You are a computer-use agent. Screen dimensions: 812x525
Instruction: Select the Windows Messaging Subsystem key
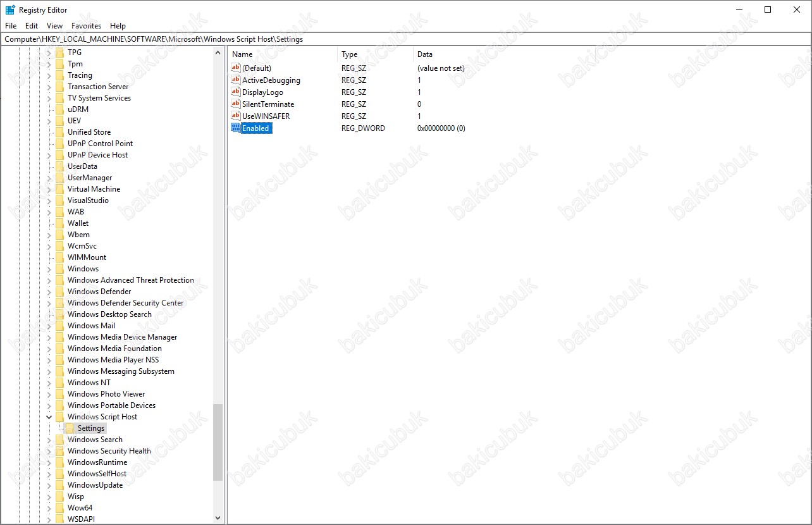pos(121,371)
